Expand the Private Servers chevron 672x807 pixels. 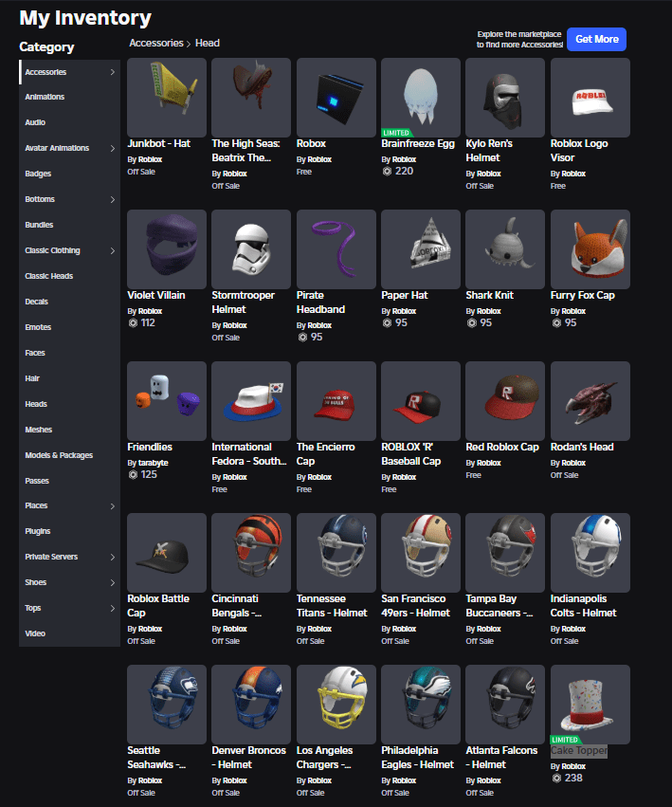click(112, 557)
